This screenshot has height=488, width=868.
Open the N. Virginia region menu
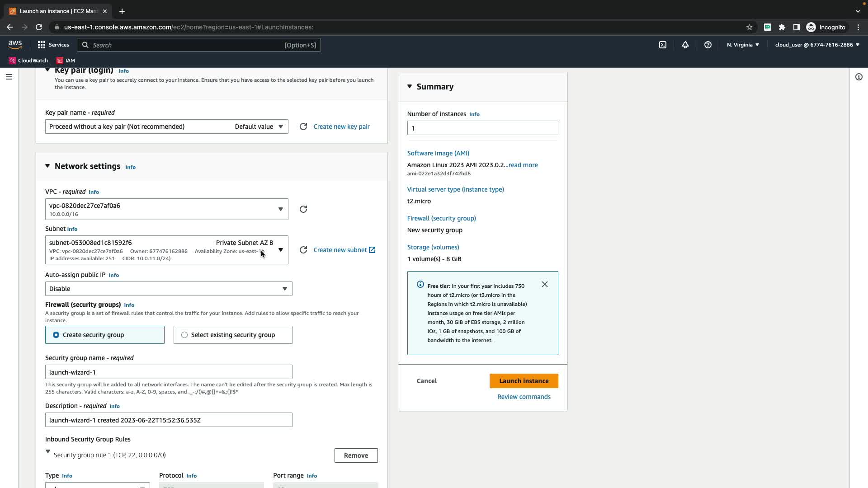pyautogui.click(x=743, y=45)
